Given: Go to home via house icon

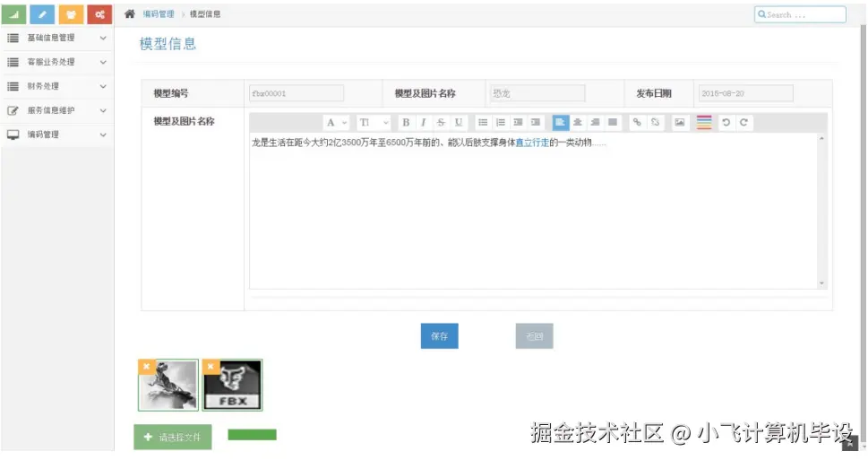Looking at the screenshot, I should (x=130, y=13).
